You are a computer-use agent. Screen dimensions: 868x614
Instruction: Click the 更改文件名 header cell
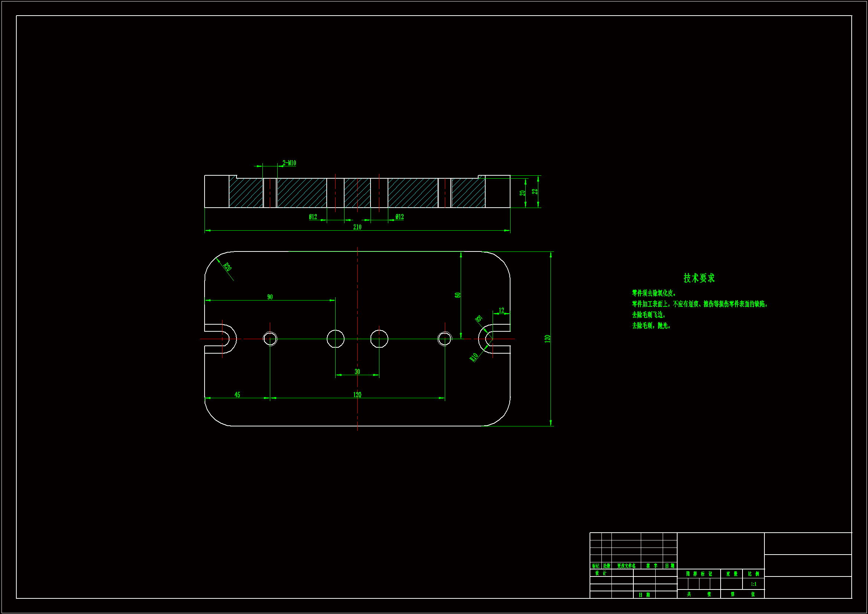626,566
